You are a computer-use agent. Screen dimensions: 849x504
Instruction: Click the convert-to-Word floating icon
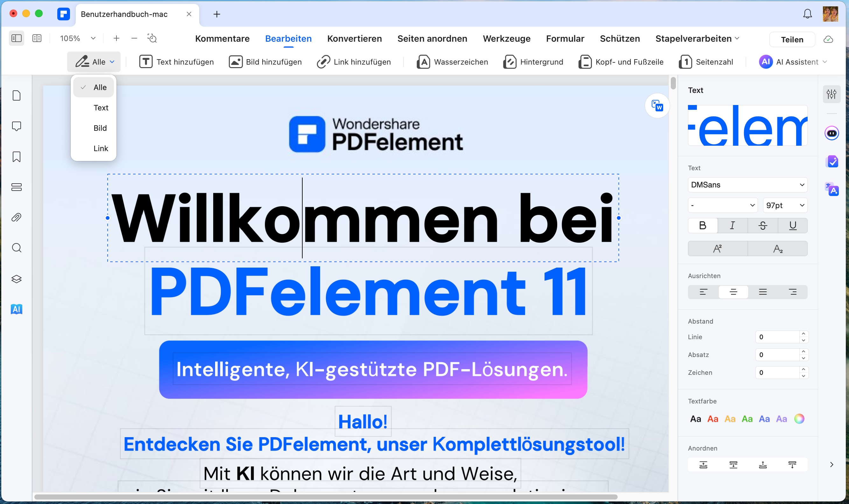click(x=657, y=106)
